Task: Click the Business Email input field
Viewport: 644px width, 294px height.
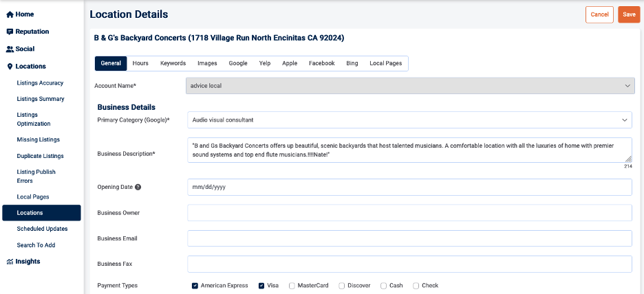Action: tap(409, 238)
